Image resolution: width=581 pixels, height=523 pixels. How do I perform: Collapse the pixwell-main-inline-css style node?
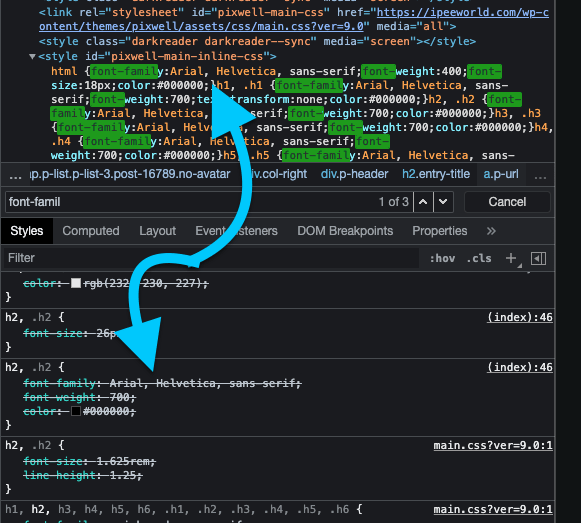[x=32, y=57]
